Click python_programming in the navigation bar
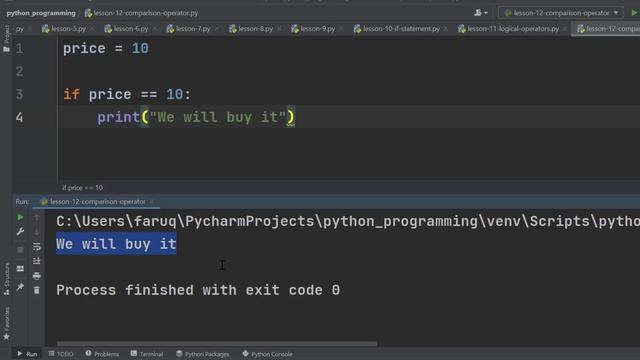Viewport: 640px width, 360px height. point(41,13)
